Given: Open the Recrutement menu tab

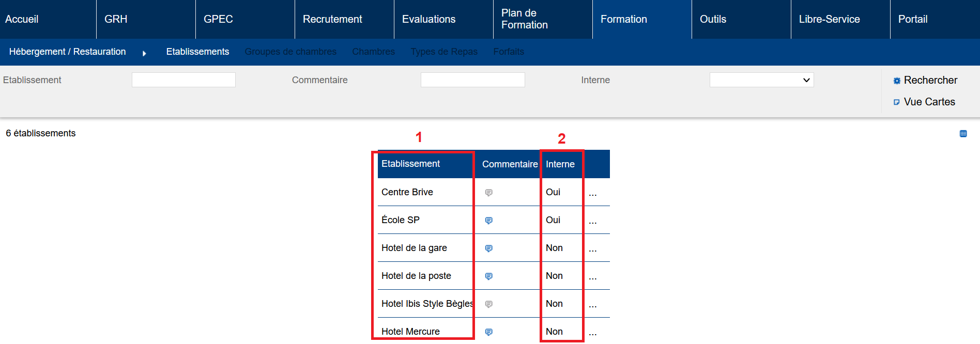Looking at the screenshot, I should (x=332, y=19).
